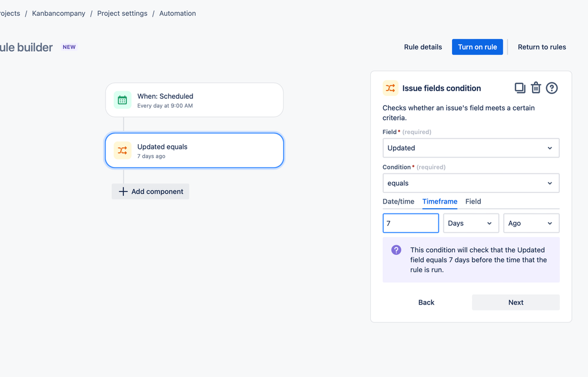Delete the condition with the trash icon

pos(536,88)
